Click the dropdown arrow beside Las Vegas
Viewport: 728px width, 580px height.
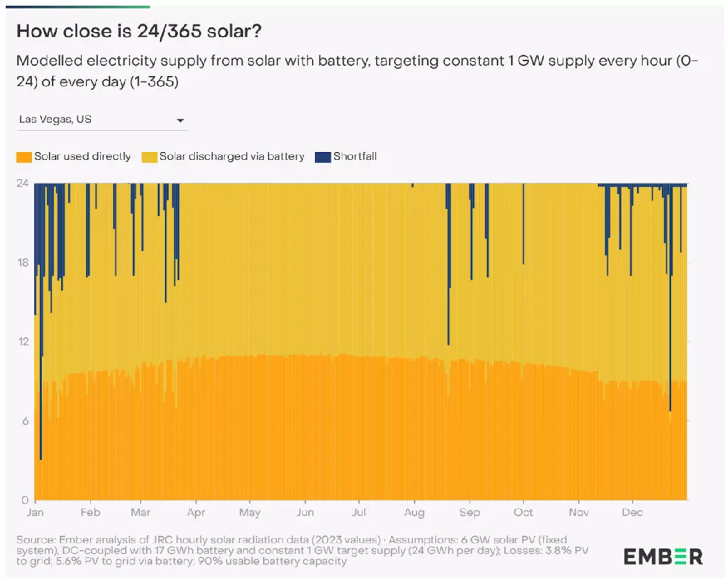180,121
